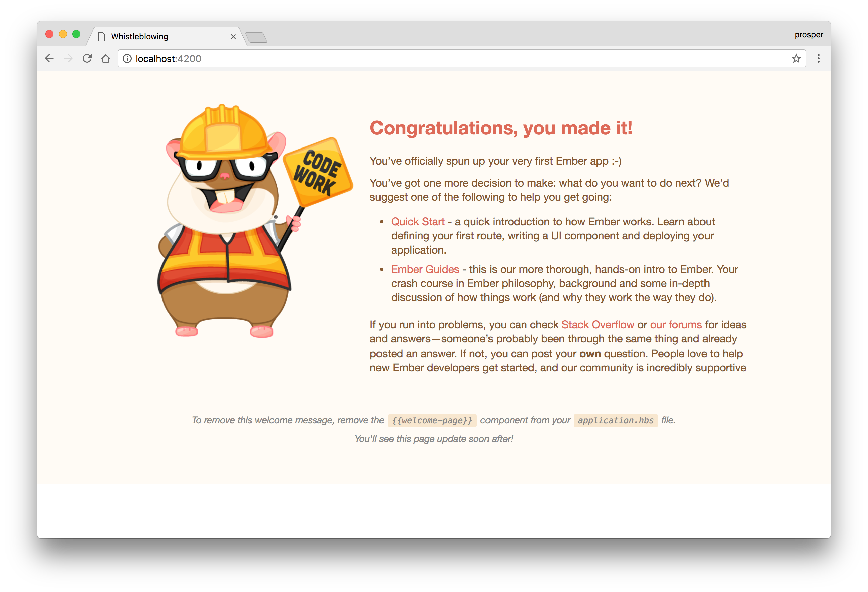868x592 pixels.
Task: Click the forward navigation arrow
Action: click(68, 58)
